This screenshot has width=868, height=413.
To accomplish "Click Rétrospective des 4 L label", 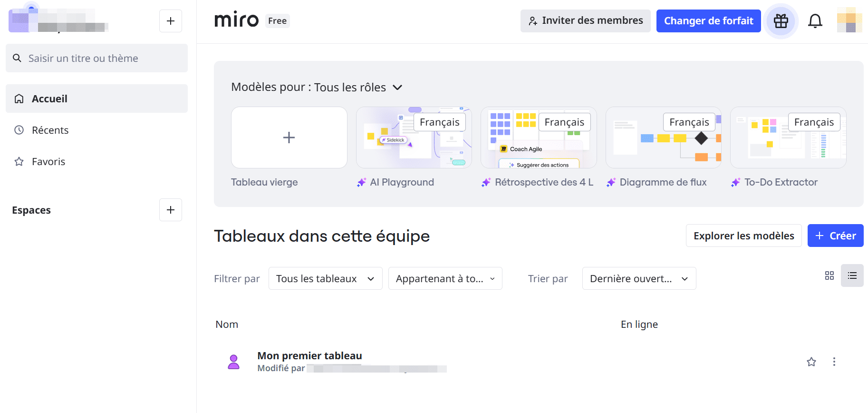I will coord(544,182).
